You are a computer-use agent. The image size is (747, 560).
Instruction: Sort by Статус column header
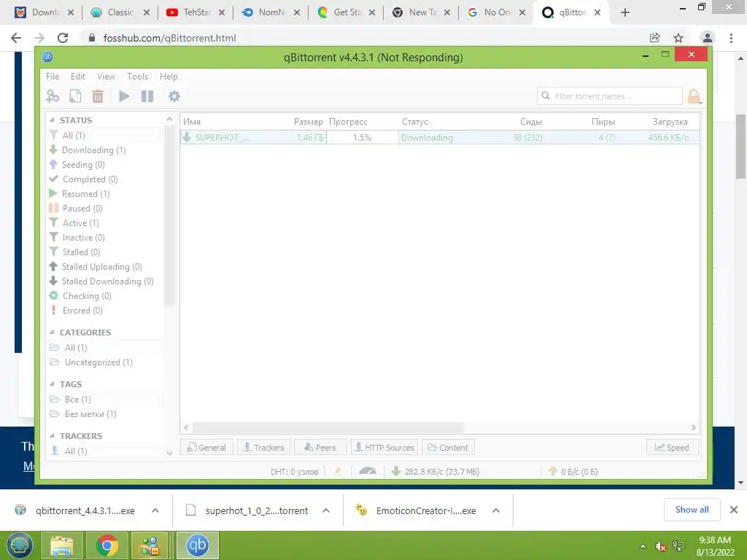point(415,122)
